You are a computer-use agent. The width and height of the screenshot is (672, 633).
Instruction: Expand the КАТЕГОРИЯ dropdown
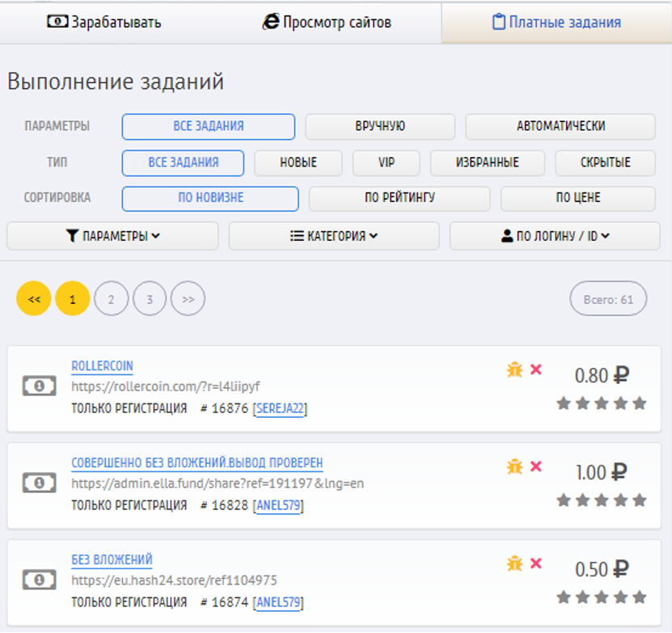pyautogui.click(x=334, y=236)
